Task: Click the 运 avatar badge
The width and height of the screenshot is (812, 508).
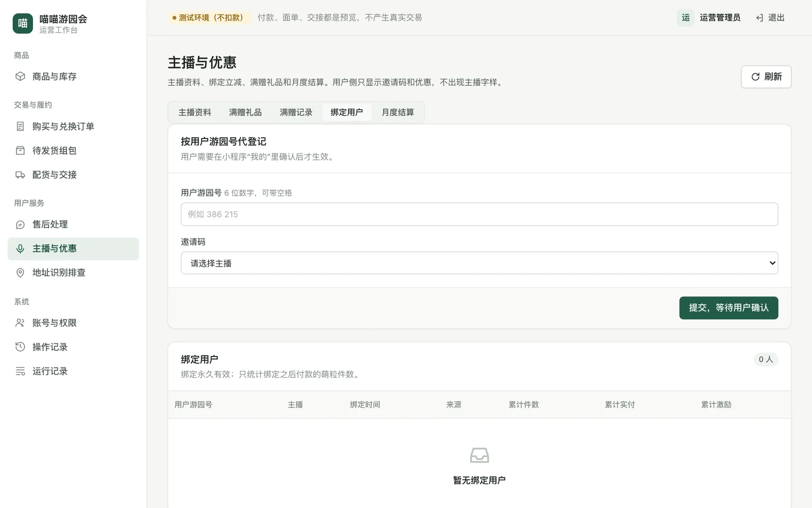Action: [x=686, y=18]
